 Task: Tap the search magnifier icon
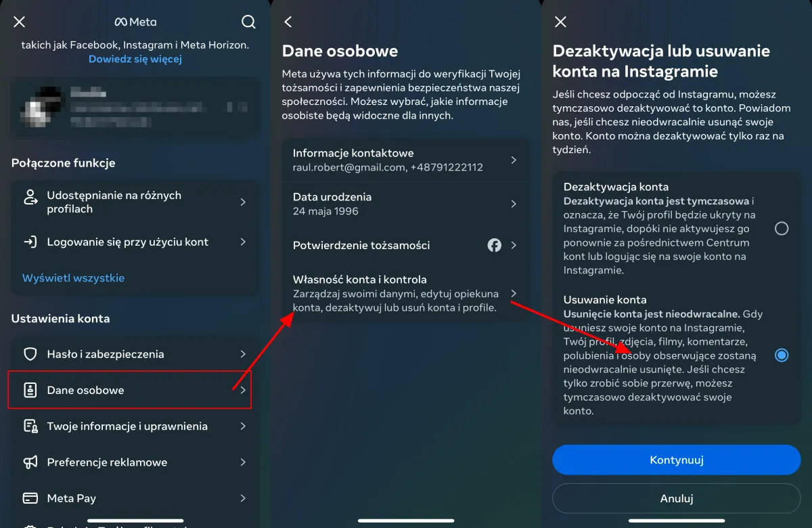248,22
